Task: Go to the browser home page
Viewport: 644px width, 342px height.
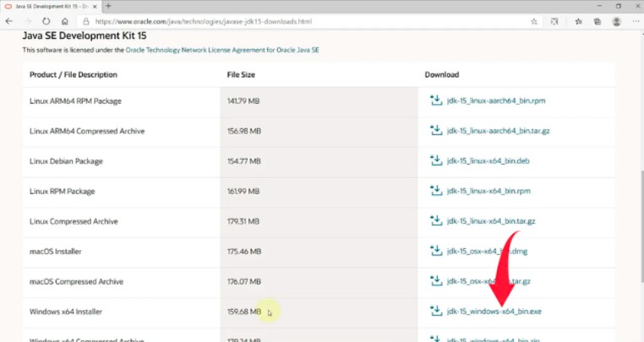Action: click(64, 21)
